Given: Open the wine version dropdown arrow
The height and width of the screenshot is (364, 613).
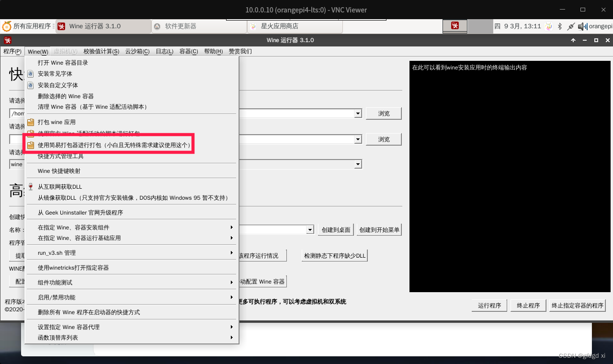Looking at the screenshot, I should click(358, 164).
